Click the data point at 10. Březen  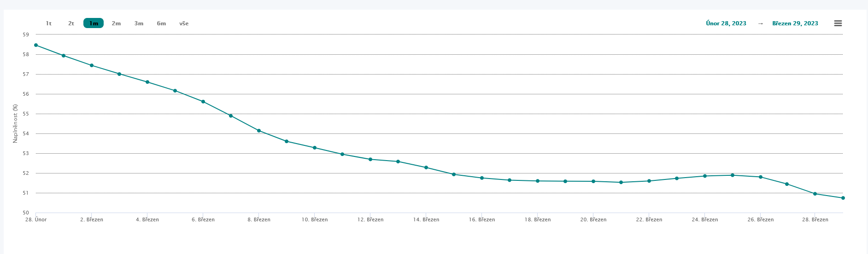click(x=315, y=148)
